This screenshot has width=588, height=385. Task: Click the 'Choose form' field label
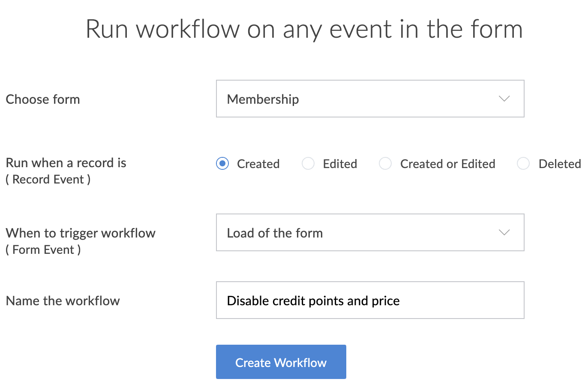coord(43,99)
